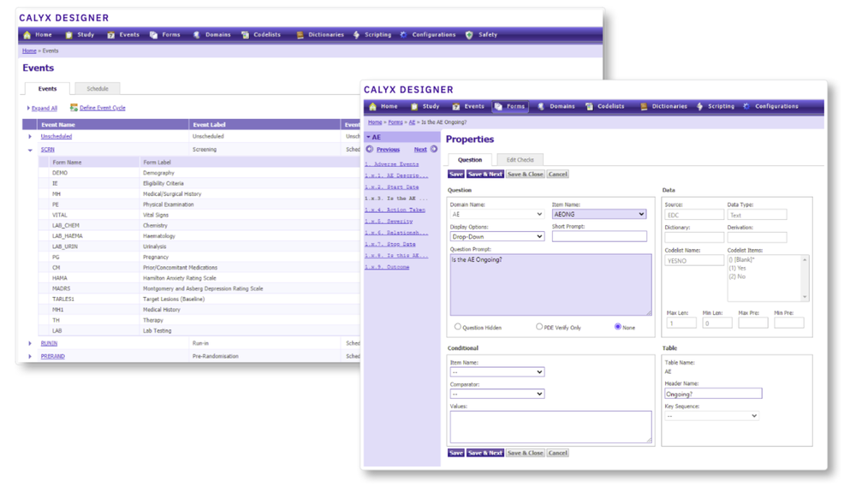Image resolution: width=856 pixels, height=504 pixels.
Task: Click Home icon in Events window navbar
Action: [27, 35]
